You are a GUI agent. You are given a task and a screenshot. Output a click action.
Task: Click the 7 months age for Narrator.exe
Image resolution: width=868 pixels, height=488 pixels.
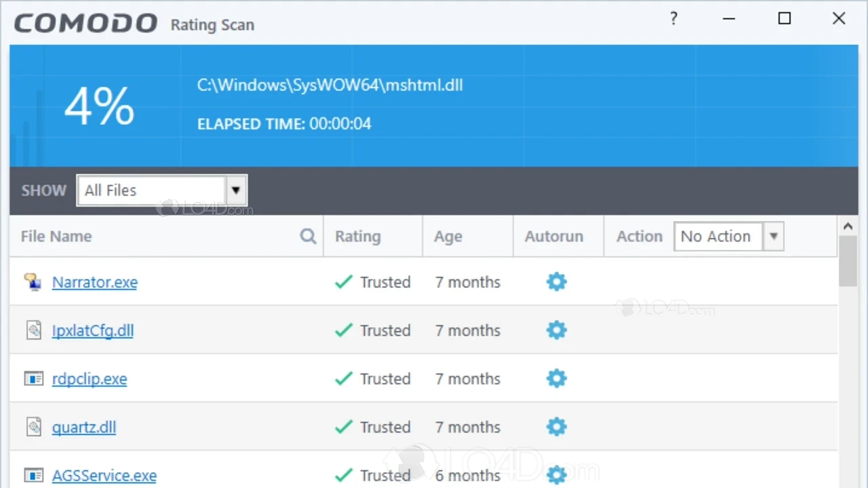[x=468, y=282]
